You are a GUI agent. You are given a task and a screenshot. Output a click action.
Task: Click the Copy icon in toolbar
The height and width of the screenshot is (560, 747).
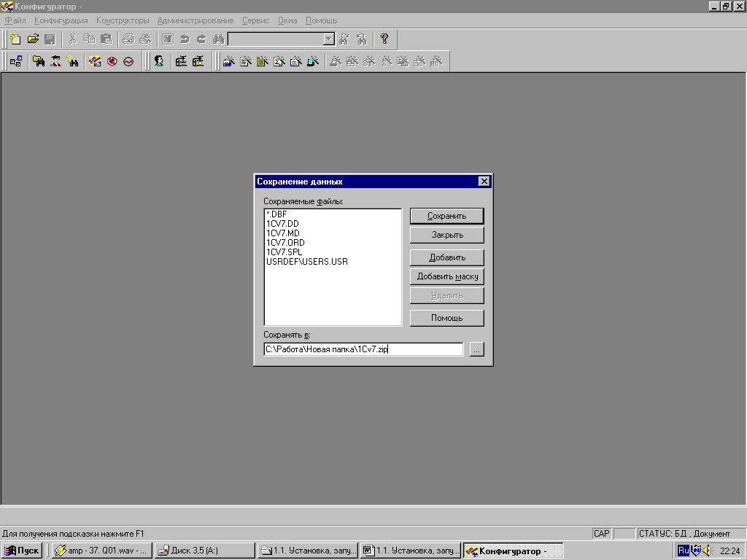coord(89,39)
